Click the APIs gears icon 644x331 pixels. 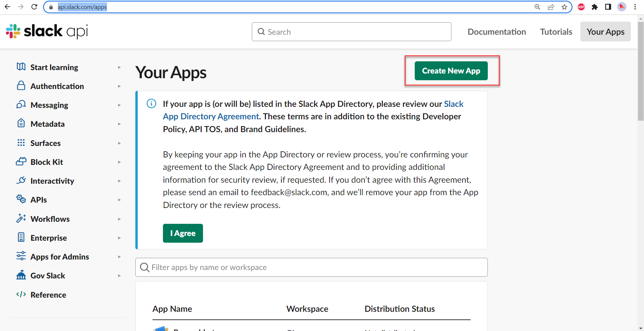(x=21, y=199)
